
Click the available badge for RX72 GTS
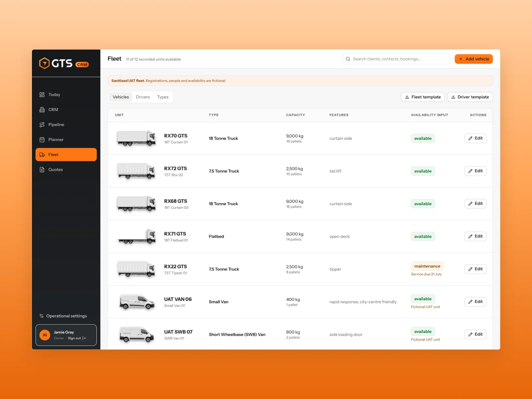pos(423,171)
